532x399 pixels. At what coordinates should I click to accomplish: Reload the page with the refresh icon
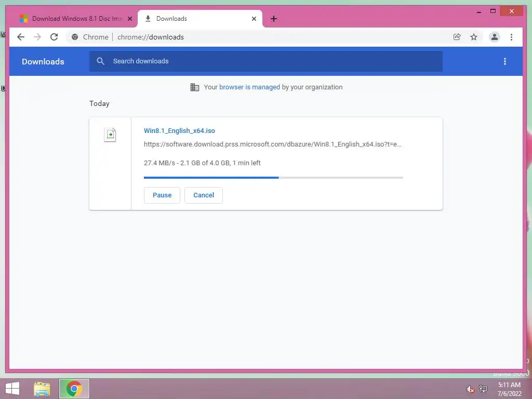[x=54, y=37]
